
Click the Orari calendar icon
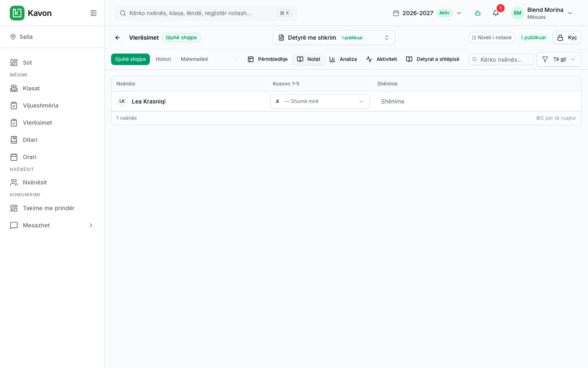click(x=14, y=157)
